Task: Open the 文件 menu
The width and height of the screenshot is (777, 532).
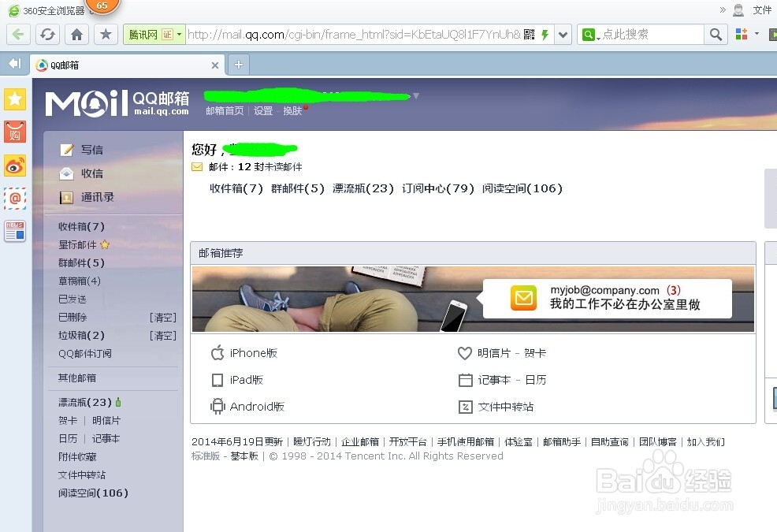Action: [762, 10]
